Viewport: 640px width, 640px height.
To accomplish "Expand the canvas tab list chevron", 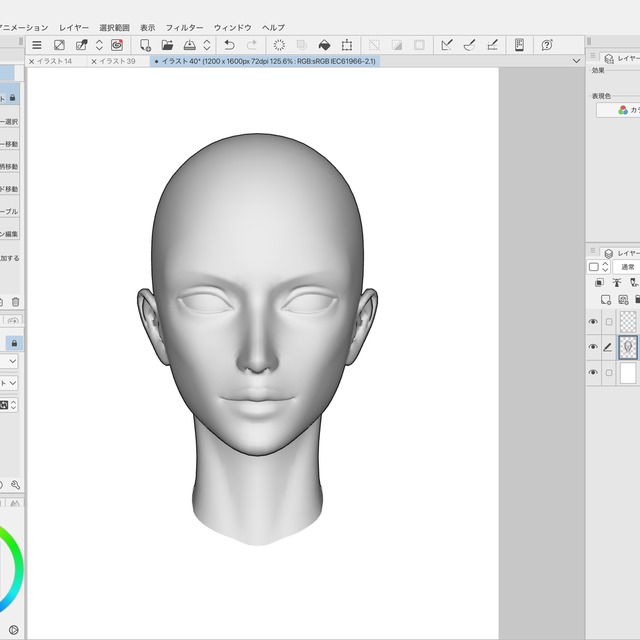I will 576,61.
